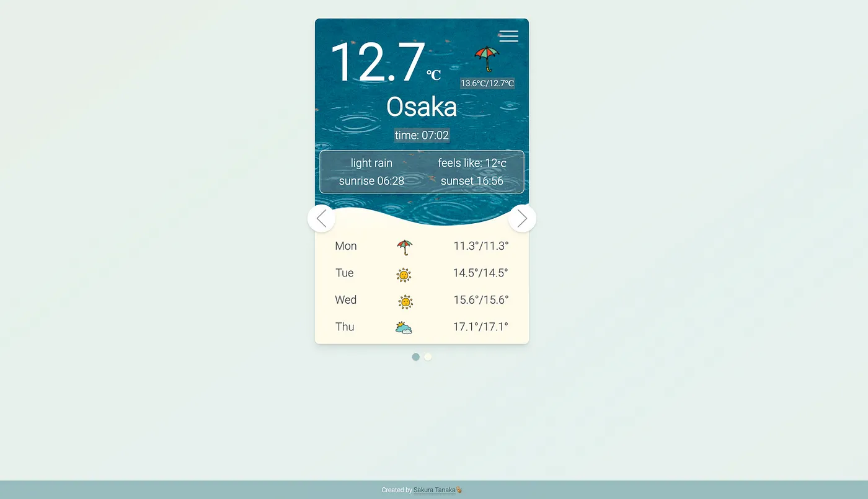Click Thursday's 17.1°/17.1° temperatures
Viewport: 868px width, 499px height.
pos(480,327)
